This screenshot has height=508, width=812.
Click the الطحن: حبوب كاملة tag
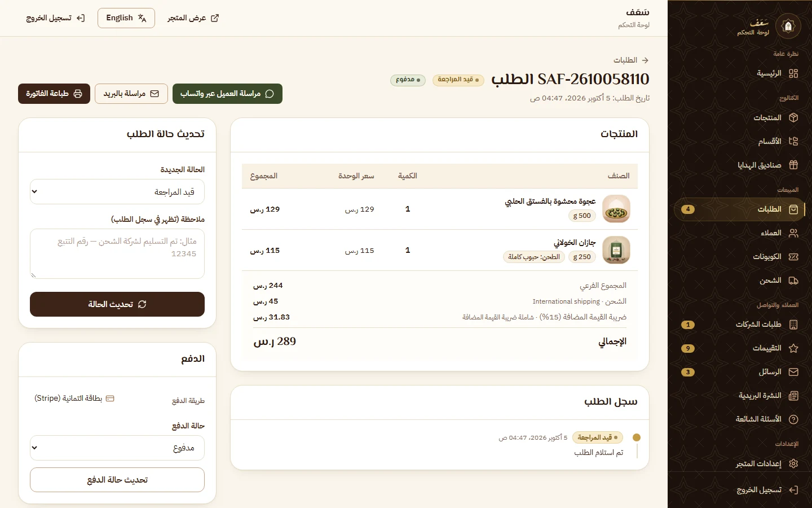[533, 257]
